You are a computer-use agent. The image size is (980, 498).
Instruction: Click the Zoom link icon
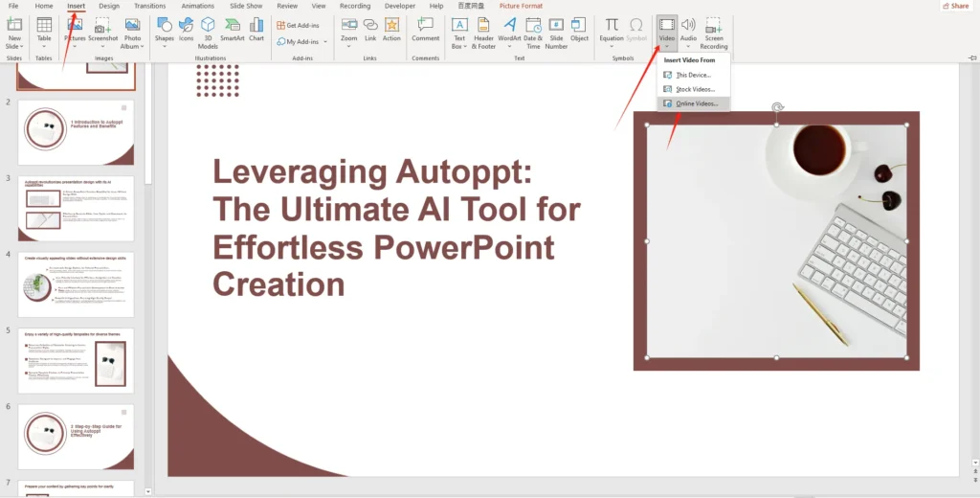[349, 25]
